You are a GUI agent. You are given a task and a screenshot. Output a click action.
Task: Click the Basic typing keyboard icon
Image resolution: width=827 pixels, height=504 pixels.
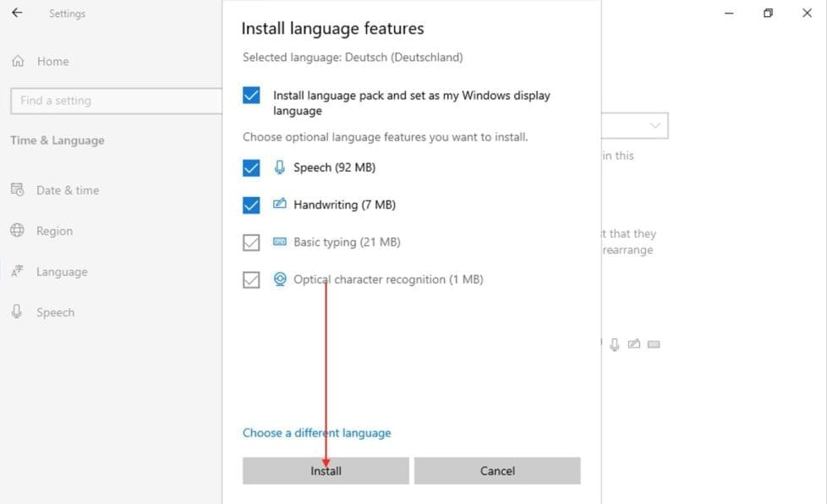[279, 242]
